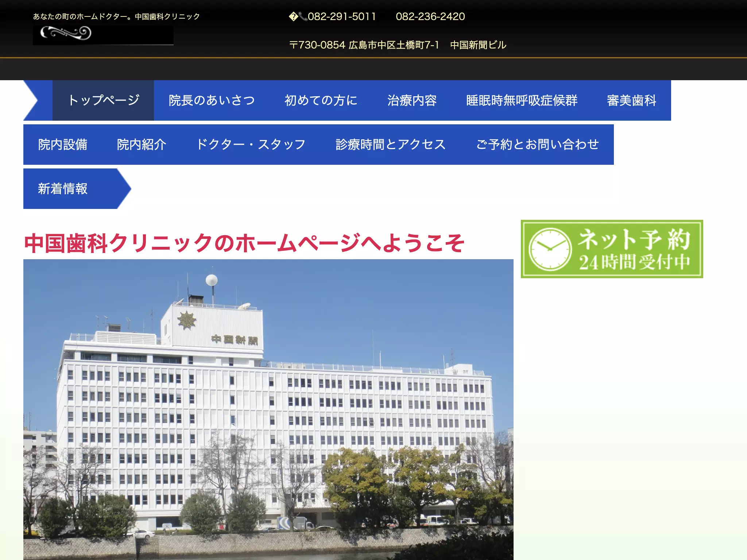Open 睡眠時無呼吸症候群 menu item
Viewport: 747px width, 560px height.
coord(522,100)
